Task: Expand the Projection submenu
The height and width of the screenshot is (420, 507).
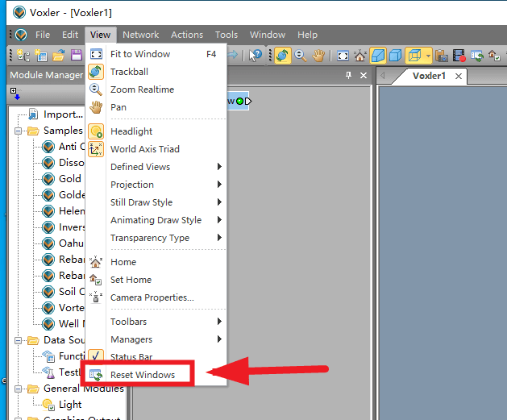Action: pos(156,185)
